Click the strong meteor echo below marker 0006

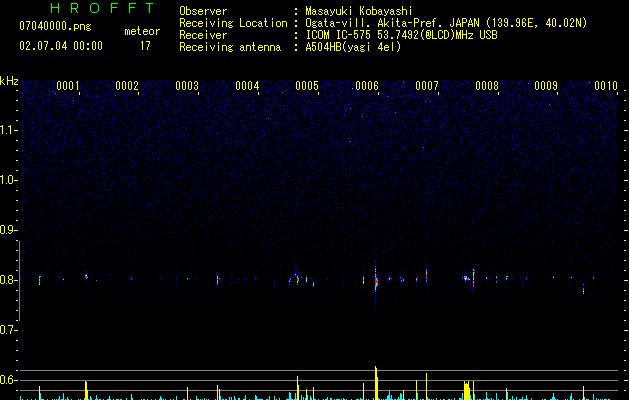coord(376,282)
